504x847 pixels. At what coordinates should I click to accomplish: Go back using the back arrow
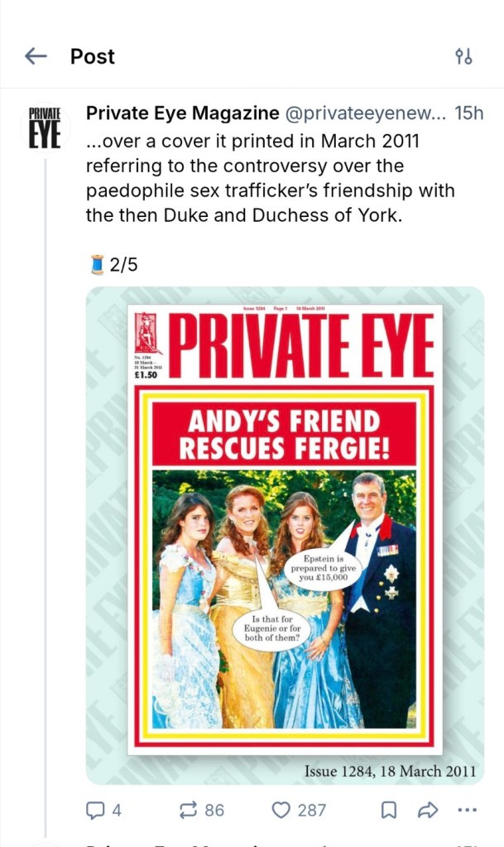pyautogui.click(x=36, y=56)
